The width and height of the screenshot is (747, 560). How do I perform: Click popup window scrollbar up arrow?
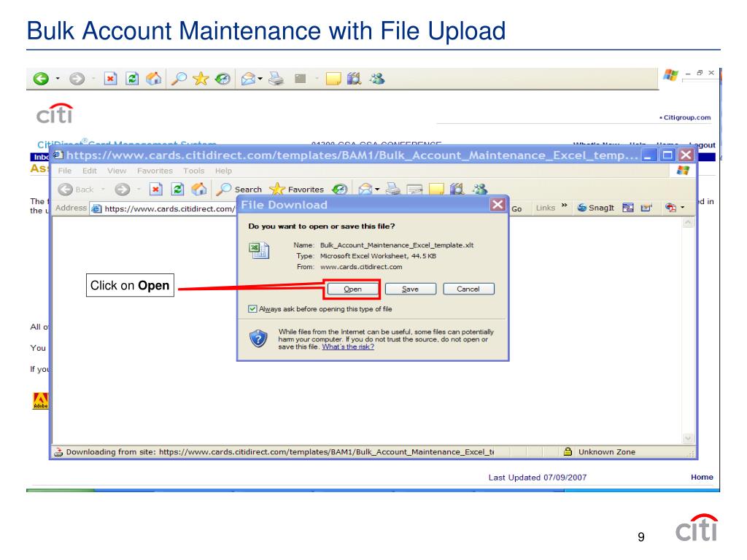(x=688, y=222)
